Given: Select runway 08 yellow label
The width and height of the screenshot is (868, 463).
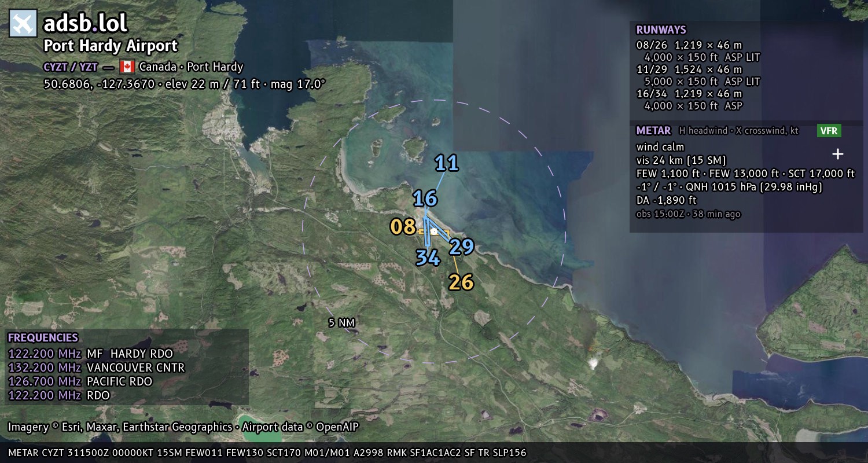Looking at the screenshot, I should tap(403, 227).
